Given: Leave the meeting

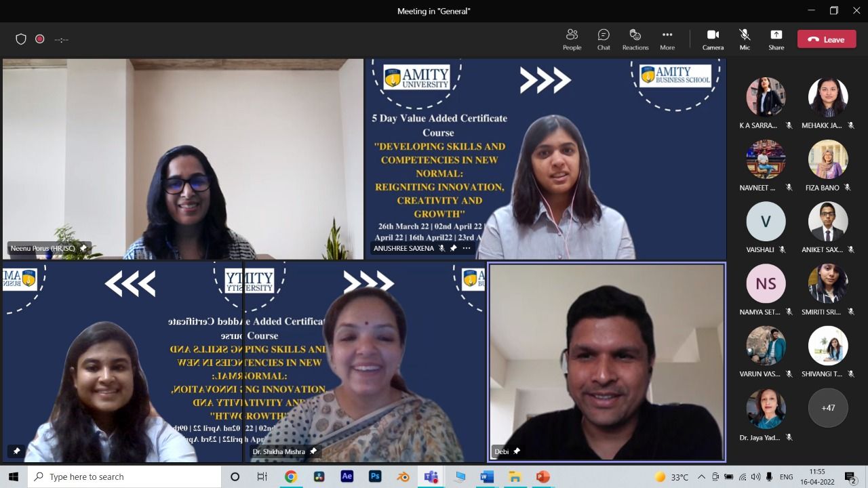Looking at the screenshot, I should point(827,39).
